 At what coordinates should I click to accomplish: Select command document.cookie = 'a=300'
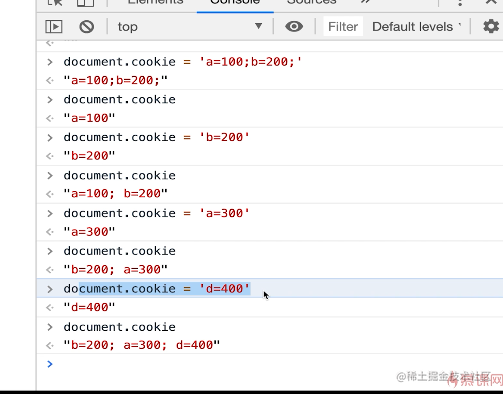pyautogui.click(x=156, y=213)
